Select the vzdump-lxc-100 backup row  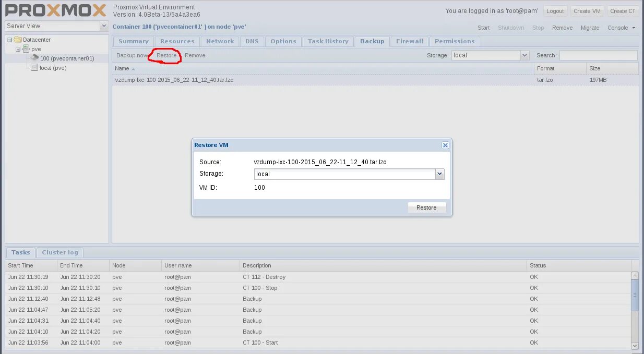pos(375,80)
